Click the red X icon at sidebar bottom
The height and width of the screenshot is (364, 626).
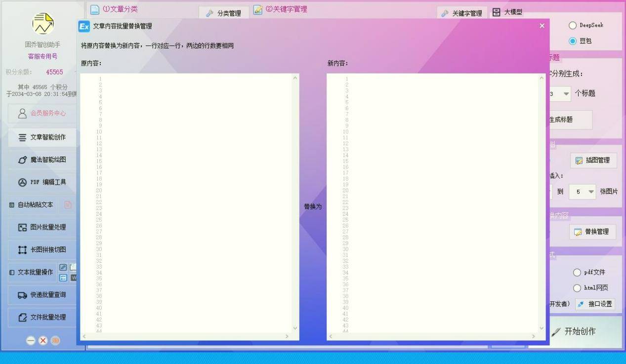click(x=43, y=340)
